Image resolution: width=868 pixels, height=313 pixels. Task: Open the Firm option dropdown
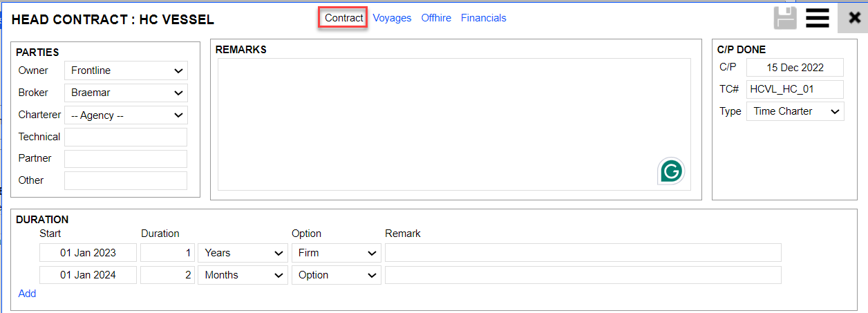(336, 253)
